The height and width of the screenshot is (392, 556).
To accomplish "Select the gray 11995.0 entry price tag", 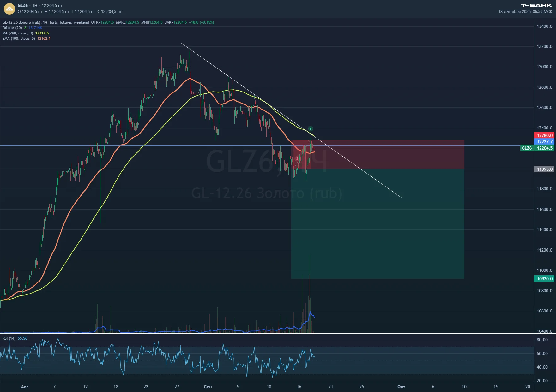I will (545, 169).
